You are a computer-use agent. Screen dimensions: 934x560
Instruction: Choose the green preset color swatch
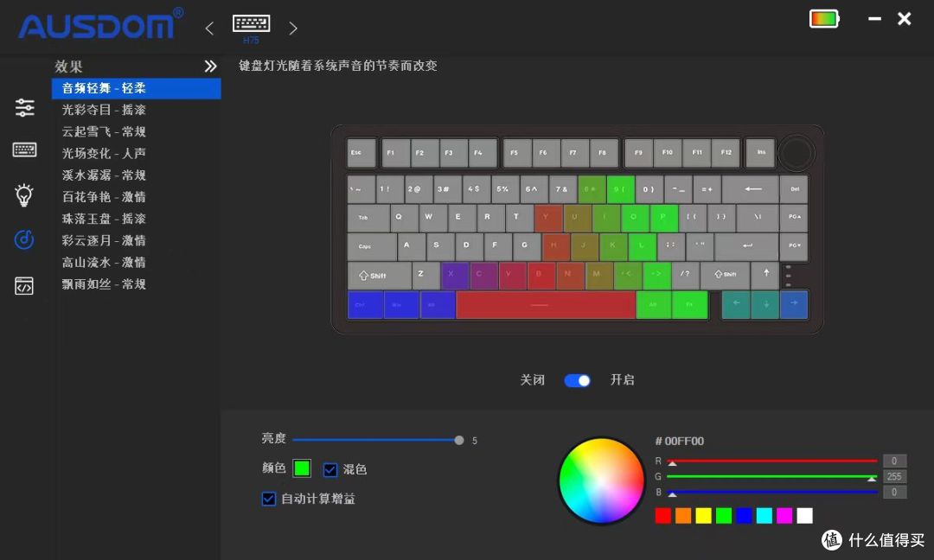(724, 515)
